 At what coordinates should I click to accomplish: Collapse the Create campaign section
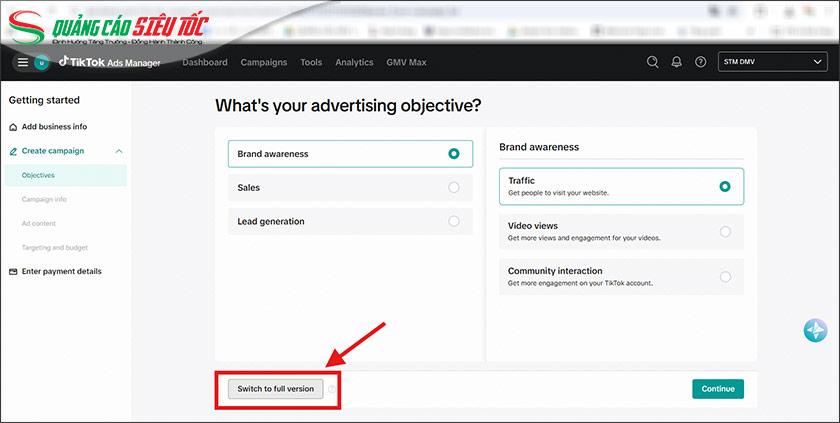119,151
